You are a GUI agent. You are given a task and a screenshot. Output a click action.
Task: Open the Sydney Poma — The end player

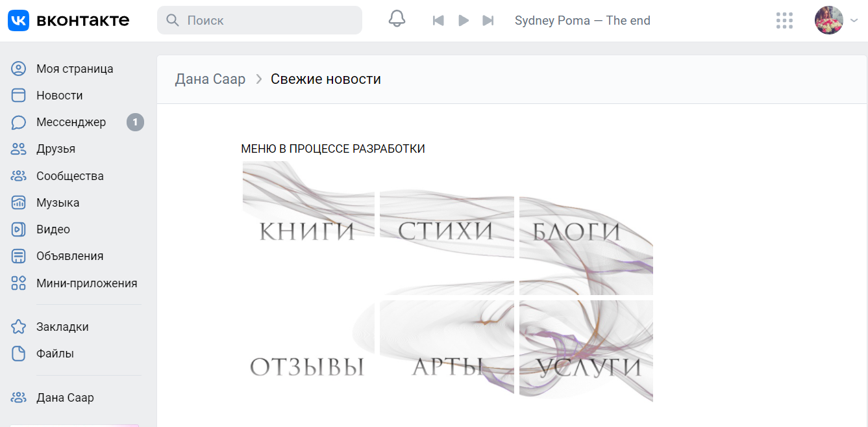(582, 21)
